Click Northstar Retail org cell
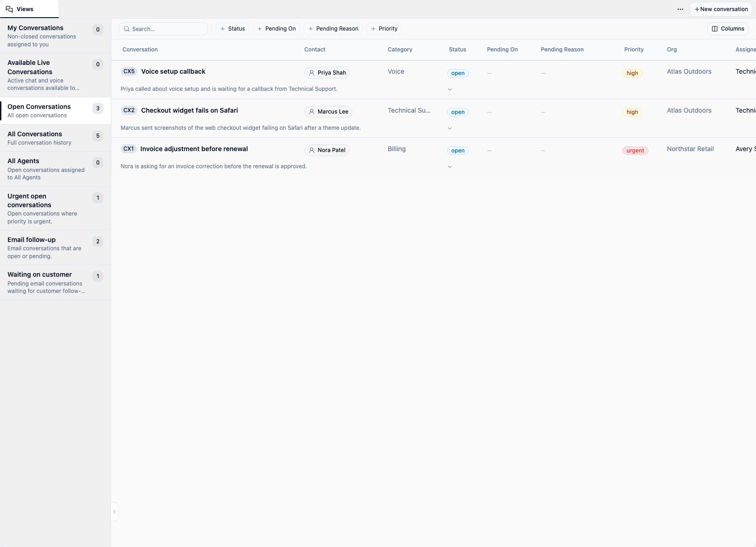The width and height of the screenshot is (756, 547). pos(690,149)
